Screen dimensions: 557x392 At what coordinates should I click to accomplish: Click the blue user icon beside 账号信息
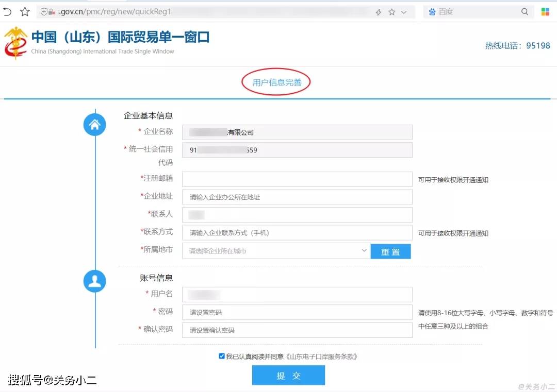[x=95, y=281]
